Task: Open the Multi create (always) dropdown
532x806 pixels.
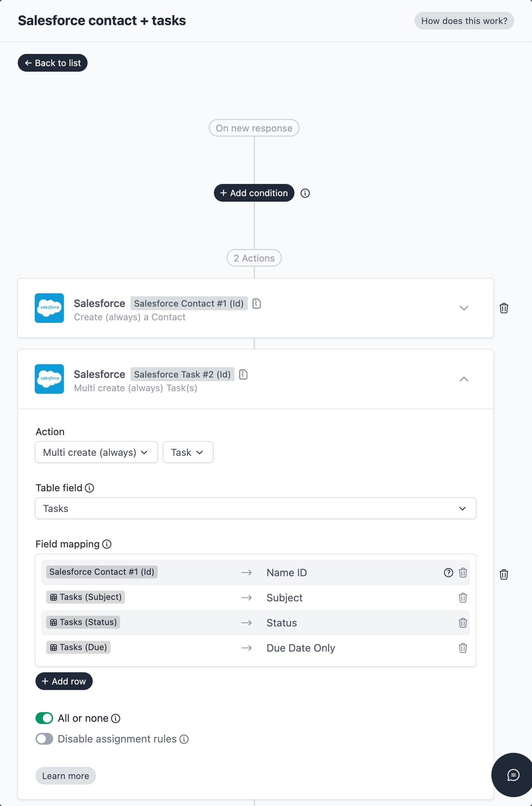Action: pyautogui.click(x=96, y=452)
